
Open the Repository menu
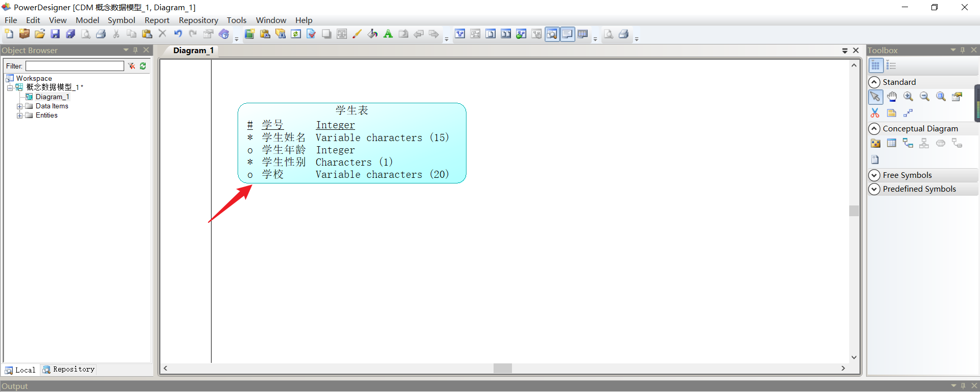click(198, 20)
